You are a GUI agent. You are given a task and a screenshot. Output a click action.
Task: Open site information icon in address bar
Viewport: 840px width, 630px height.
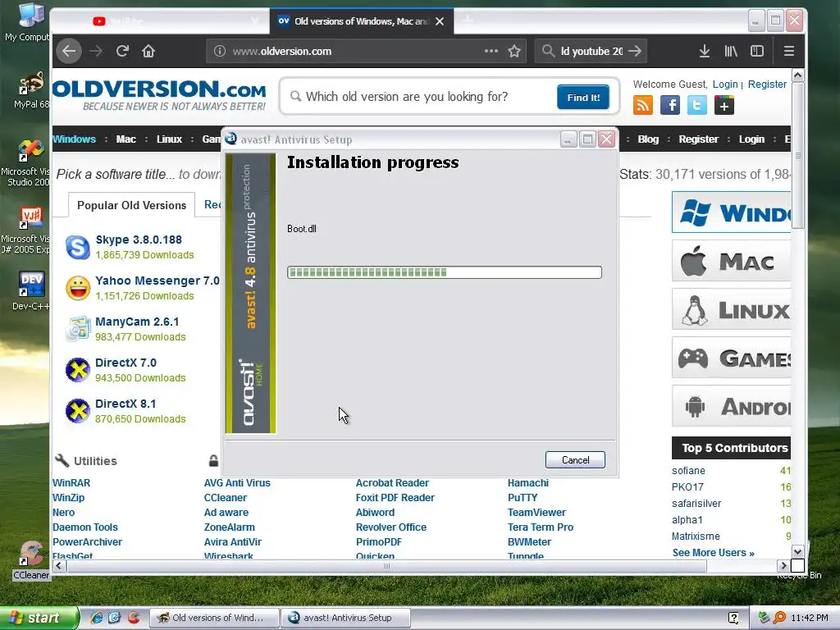coord(220,51)
